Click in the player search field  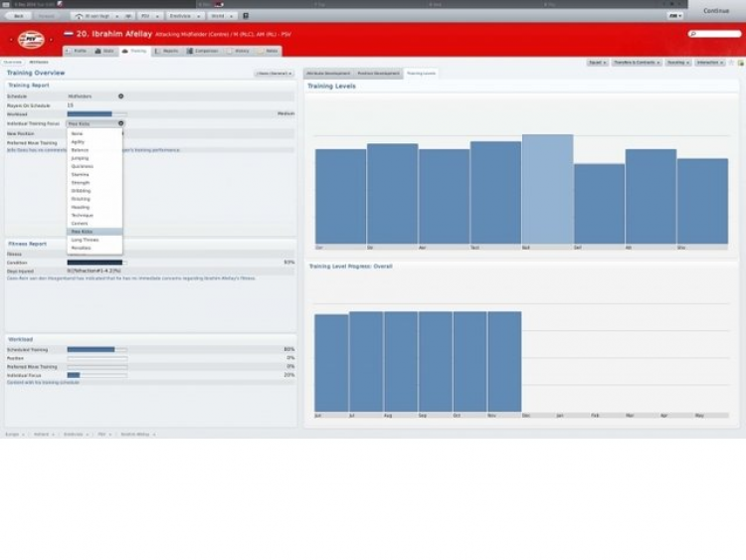click(x=714, y=34)
